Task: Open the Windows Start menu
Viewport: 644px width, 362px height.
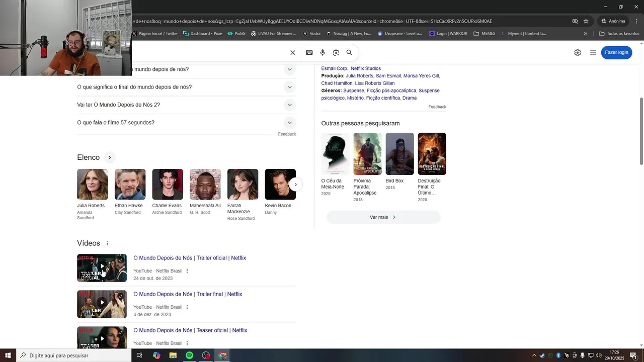Action: click(x=8, y=355)
